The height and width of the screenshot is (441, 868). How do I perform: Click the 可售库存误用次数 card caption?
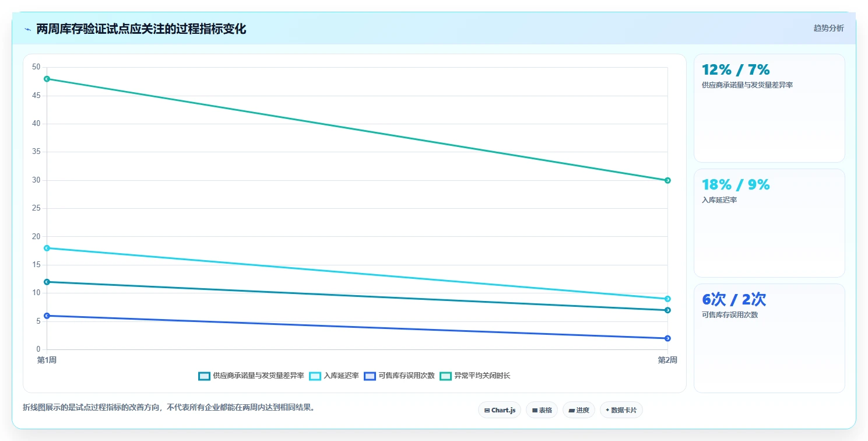pos(730,315)
